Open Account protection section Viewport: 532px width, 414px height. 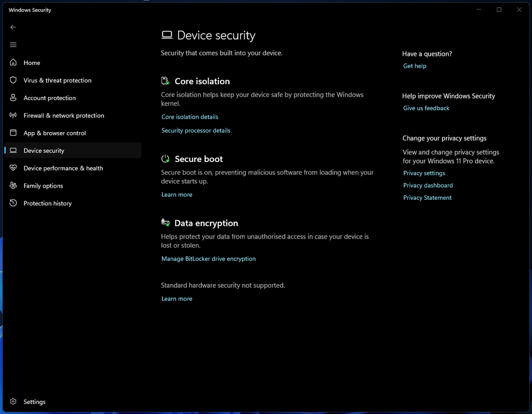tap(73, 98)
